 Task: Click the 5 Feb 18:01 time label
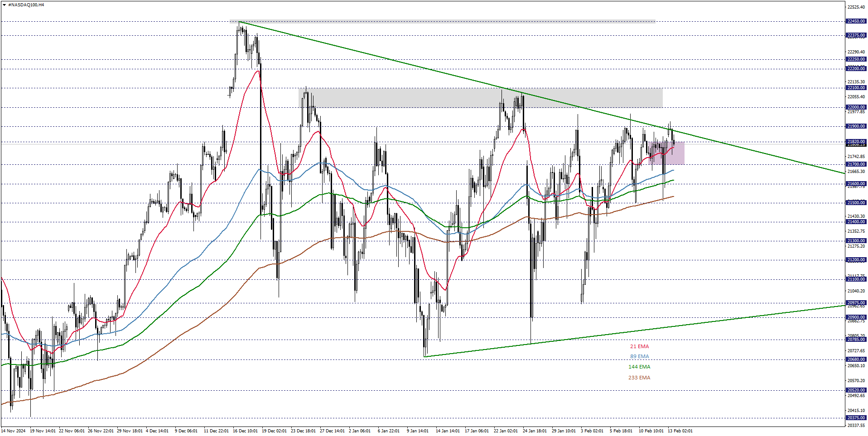click(621, 431)
